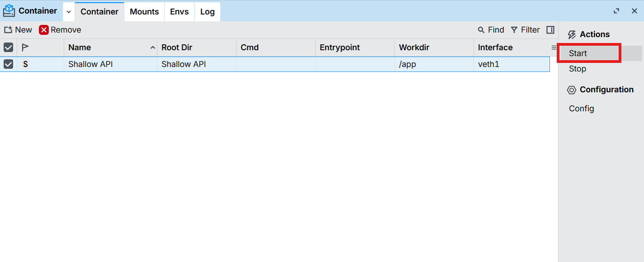
Task: Click the Container cube icon in the title
Action: (x=9, y=11)
